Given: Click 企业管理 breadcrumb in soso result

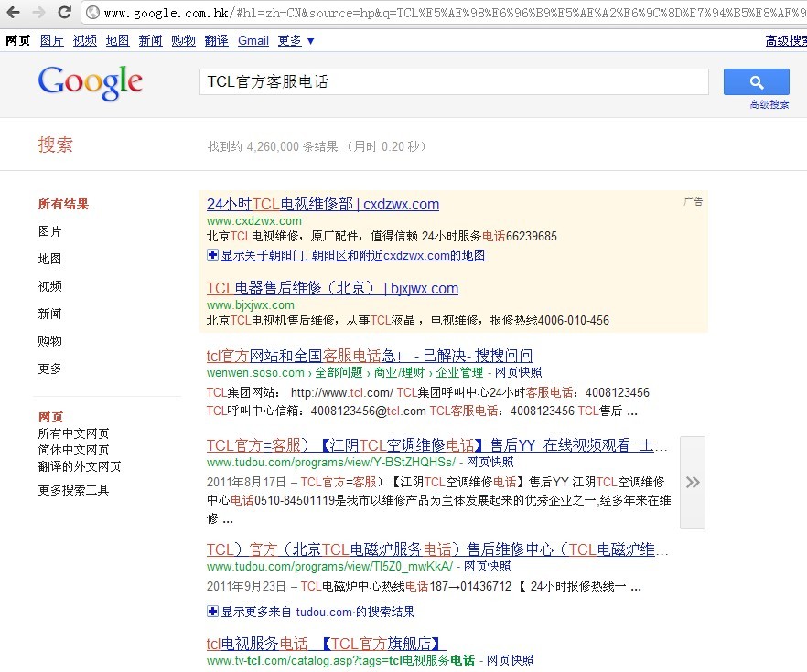Looking at the screenshot, I should pyautogui.click(x=459, y=372).
